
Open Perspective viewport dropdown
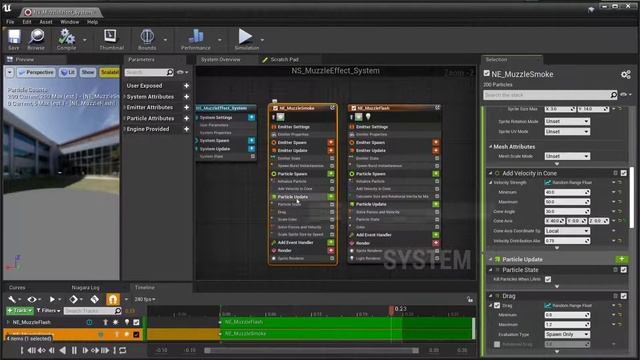pos(36,72)
